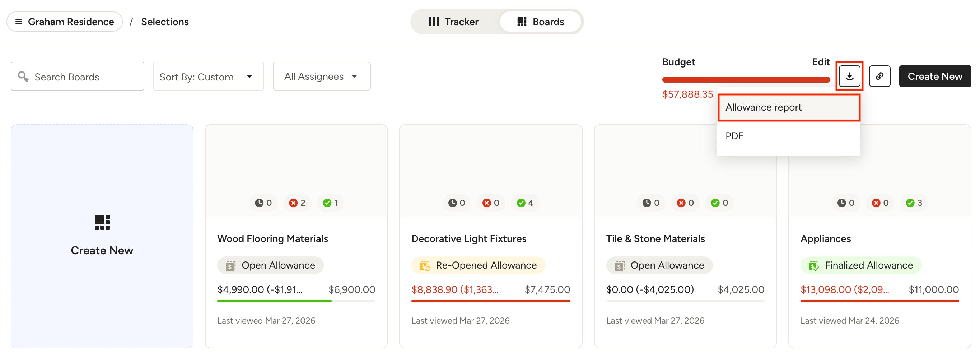
Task: Click approved checkmark count on Decorative Light Fixtures
Action: coord(525,203)
